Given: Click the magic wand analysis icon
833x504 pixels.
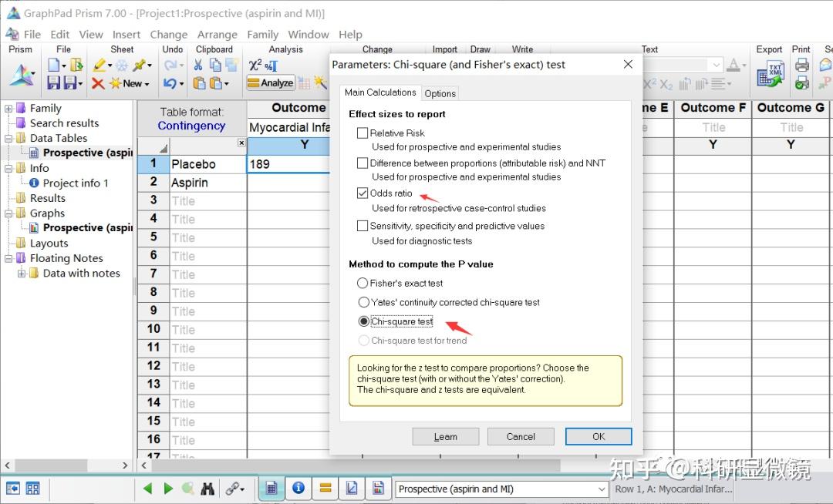Looking at the screenshot, I should point(320,82).
